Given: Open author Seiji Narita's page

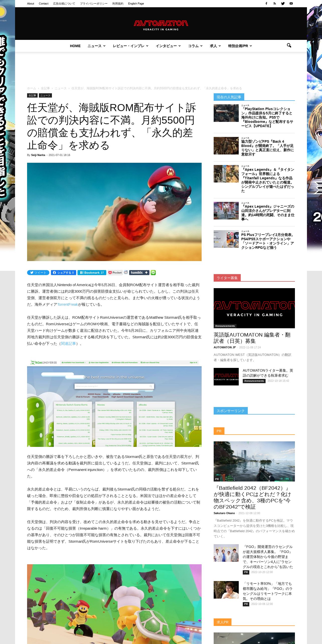Looking at the screenshot, I should (x=38, y=155).
